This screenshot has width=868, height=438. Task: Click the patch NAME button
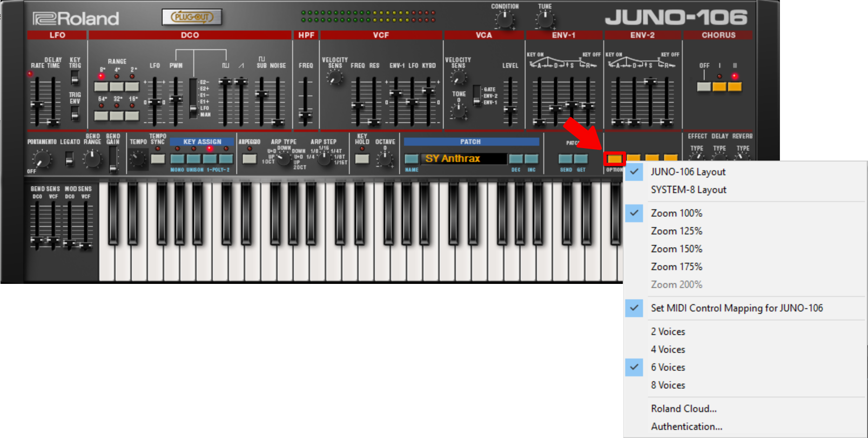point(412,158)
